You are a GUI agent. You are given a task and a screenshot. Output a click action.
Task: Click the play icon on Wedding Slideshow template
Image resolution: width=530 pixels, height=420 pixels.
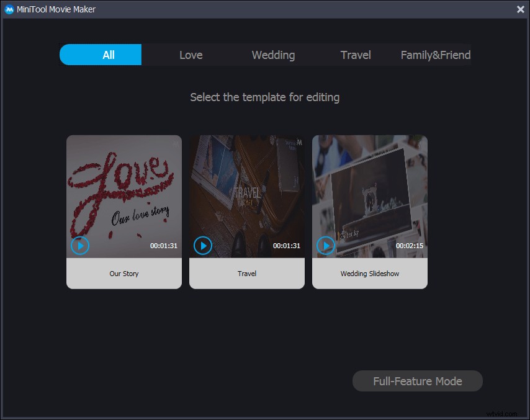(325, 246)
